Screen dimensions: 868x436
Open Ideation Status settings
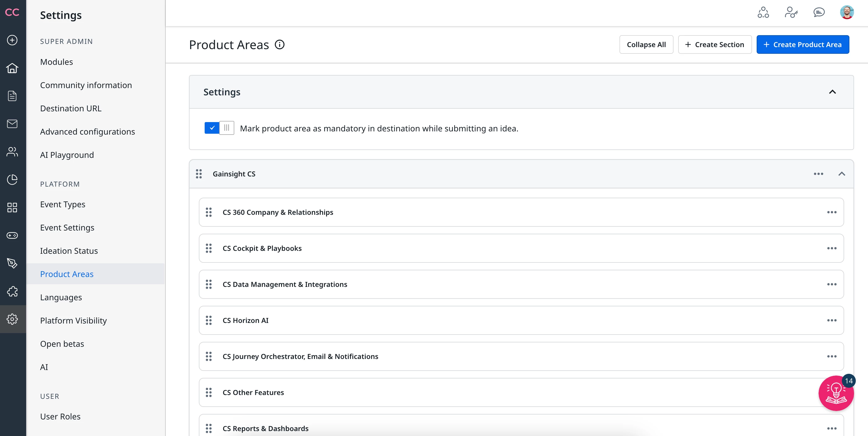click(69, 251)
